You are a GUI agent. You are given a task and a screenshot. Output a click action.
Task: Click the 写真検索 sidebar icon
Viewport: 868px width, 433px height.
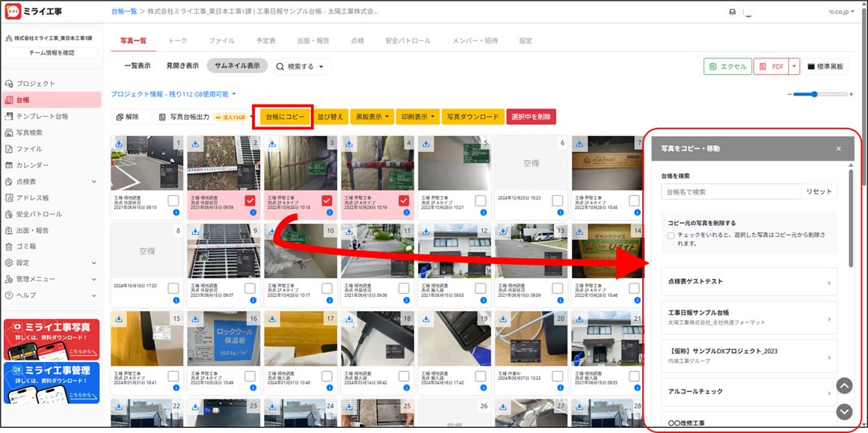click(x=10, y=132)
